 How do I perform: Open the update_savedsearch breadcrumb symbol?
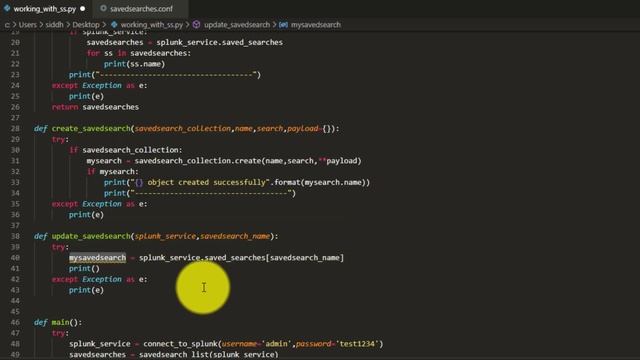point(237,25)
